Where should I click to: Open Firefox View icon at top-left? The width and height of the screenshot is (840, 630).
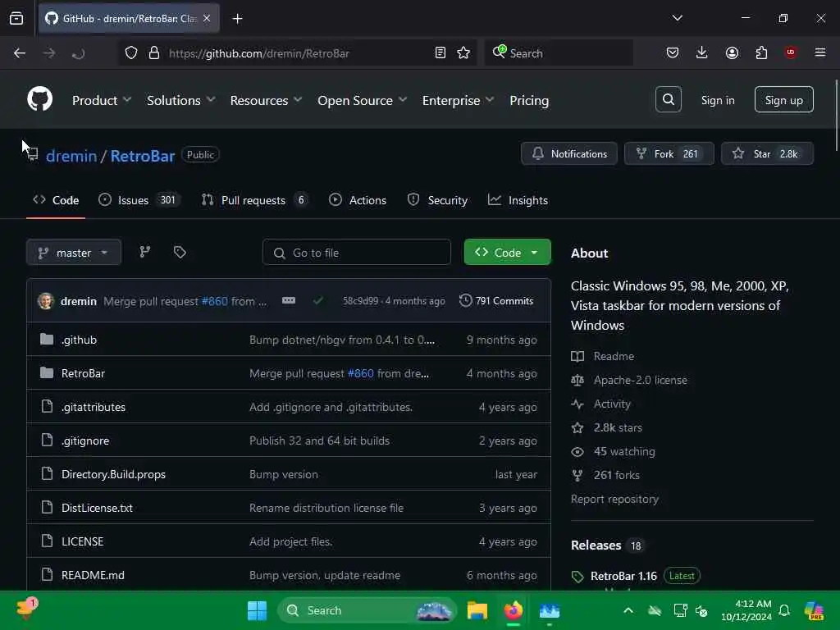coord(16,18)
